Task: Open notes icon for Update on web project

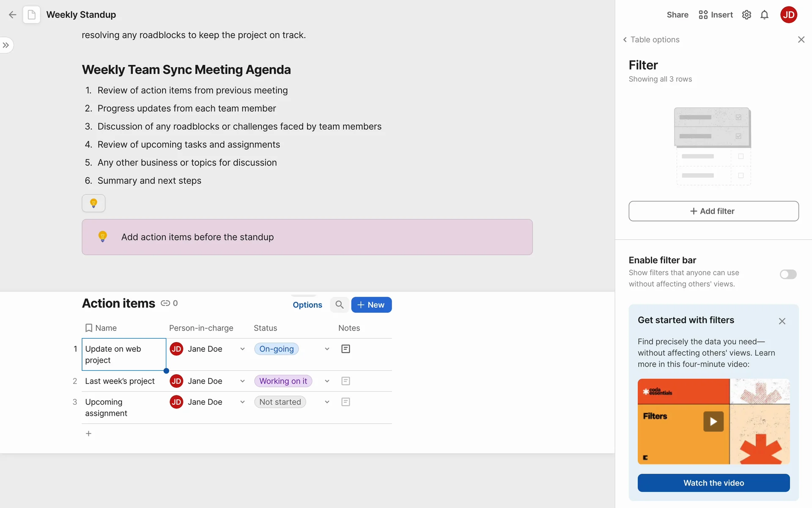Action: point(346,349)
